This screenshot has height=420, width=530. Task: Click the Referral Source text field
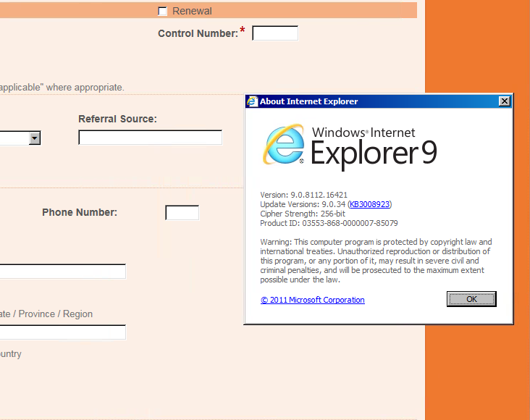(151, 138)
